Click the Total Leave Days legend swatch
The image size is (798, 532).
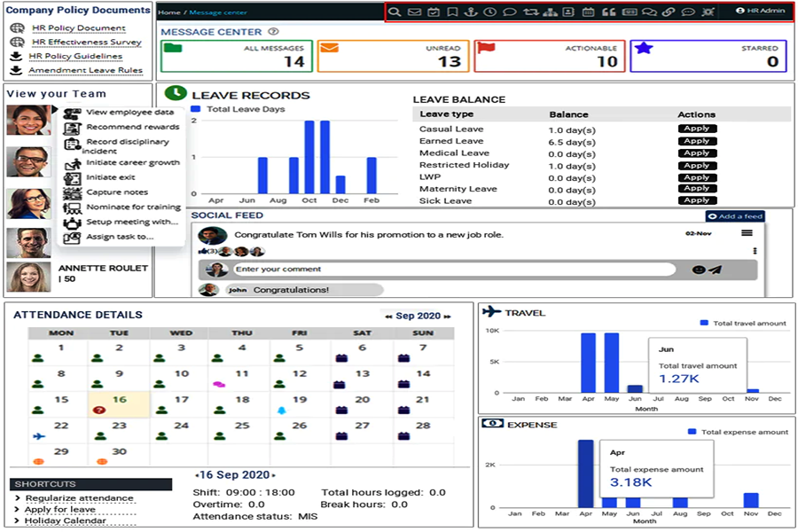click(197, 109)
